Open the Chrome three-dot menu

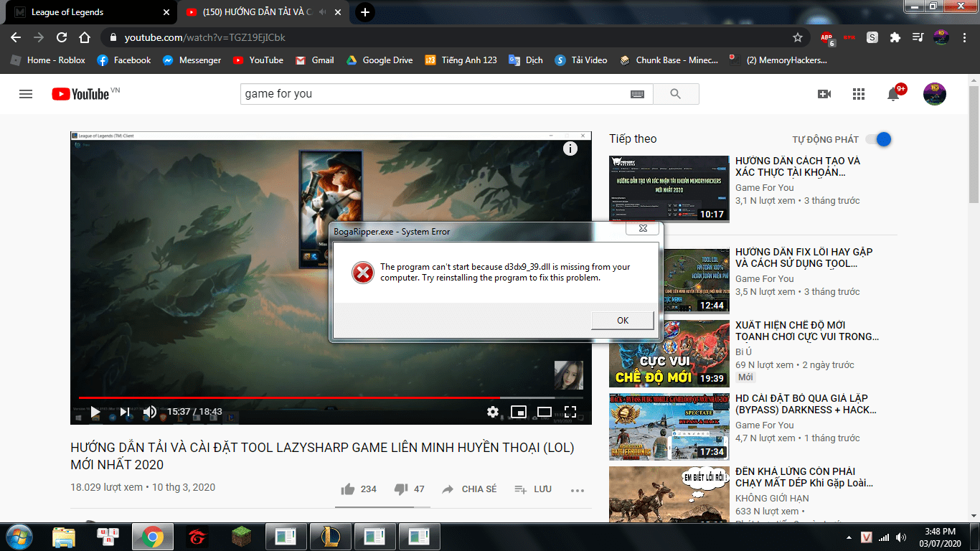tap(964, 37)
